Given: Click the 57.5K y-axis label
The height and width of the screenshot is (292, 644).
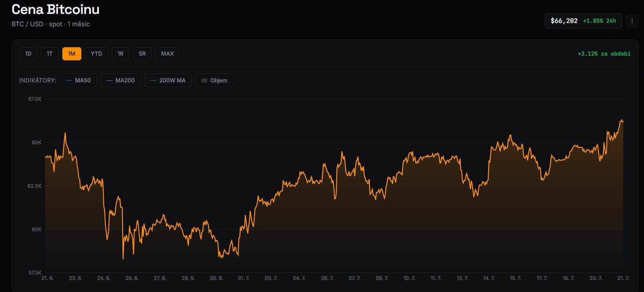Looking at the screenshot, I should [35, 273].
